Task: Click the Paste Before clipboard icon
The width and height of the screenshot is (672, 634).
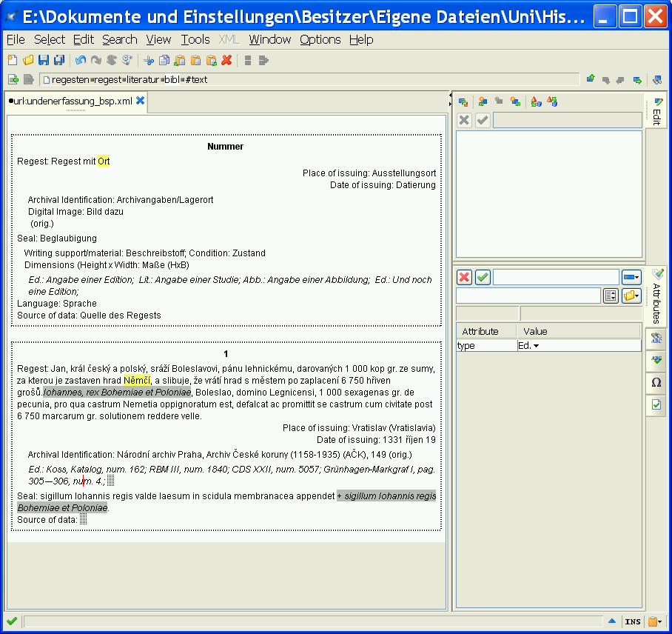Action: click(180, 61)
